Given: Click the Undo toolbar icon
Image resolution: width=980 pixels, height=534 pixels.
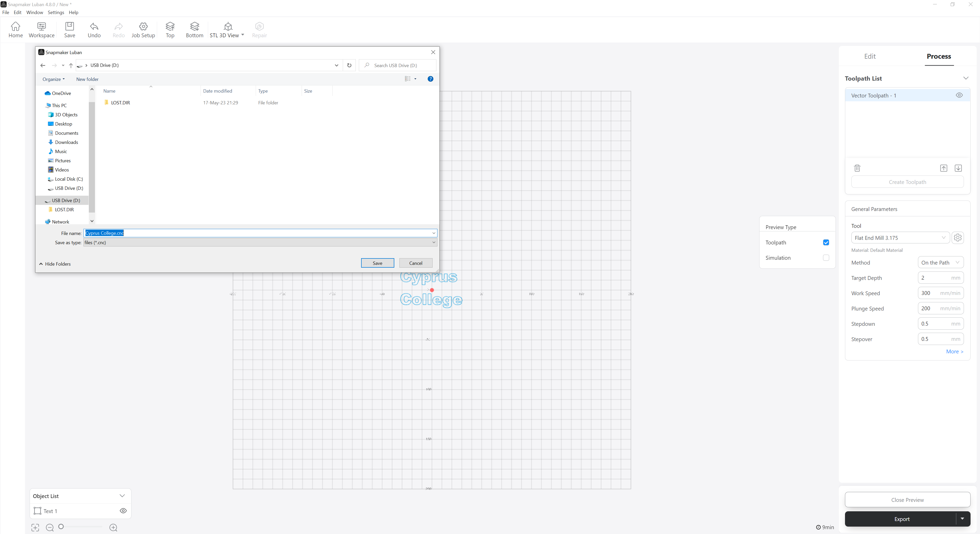Looking at the screenshot, I should (x=94, y=26).
